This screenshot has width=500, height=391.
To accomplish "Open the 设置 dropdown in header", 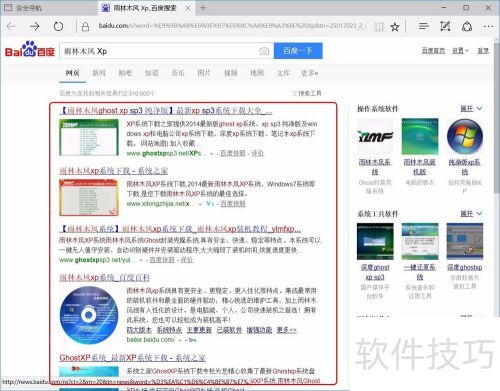I will (x=460, y=51).
